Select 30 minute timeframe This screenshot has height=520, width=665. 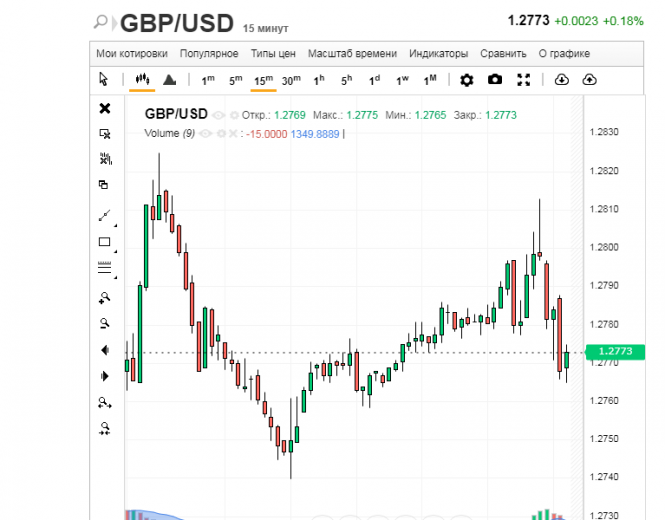point(291,80)
